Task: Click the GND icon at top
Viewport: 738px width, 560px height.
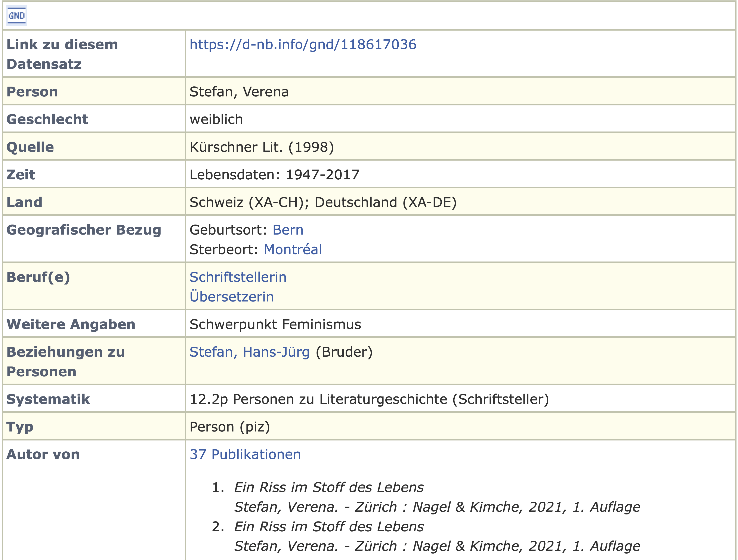Action: (x=16, y=16)
